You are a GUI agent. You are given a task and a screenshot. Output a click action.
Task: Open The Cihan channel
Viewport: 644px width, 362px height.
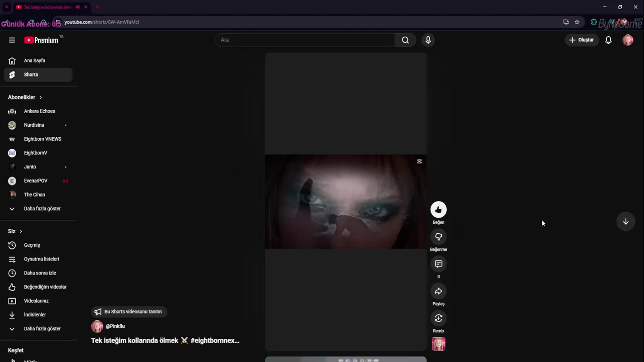[x=38, y=195]
